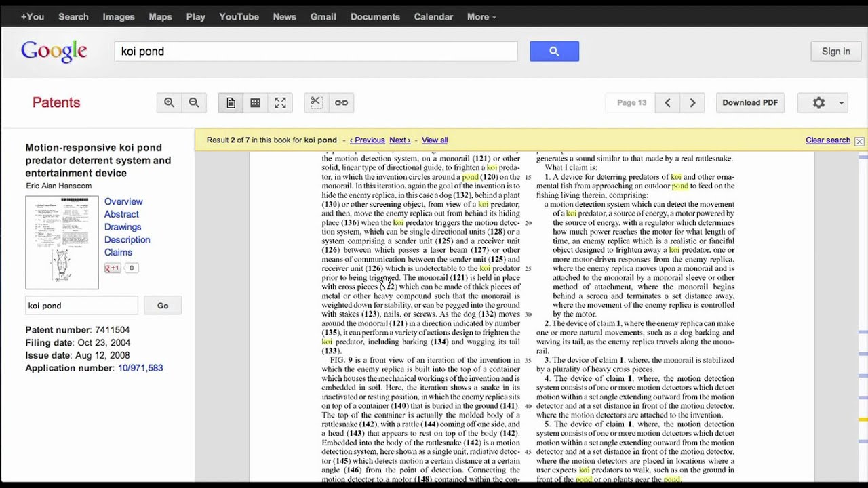
Task: Click the Sign in button
Action: [x=835, y=51]
